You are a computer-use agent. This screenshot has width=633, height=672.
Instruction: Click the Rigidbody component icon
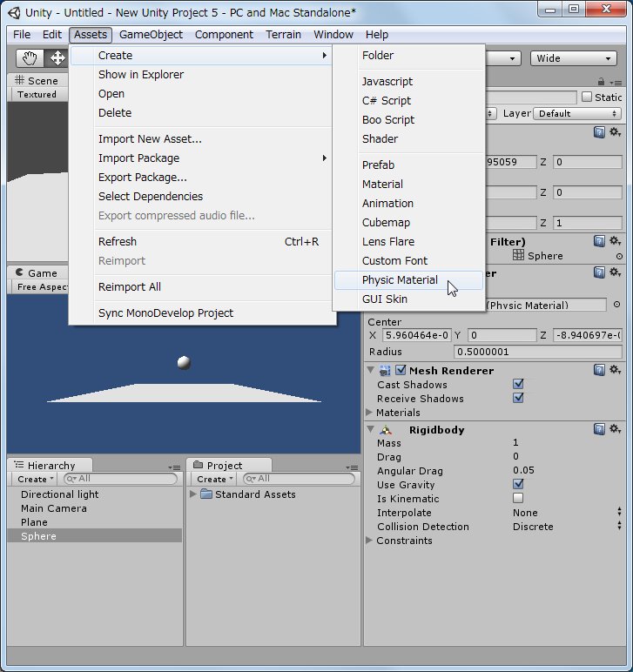(386, 430)
